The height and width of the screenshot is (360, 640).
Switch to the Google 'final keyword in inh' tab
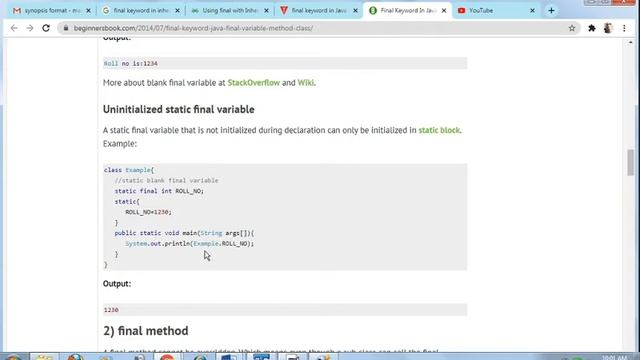(x=140, y=11)
